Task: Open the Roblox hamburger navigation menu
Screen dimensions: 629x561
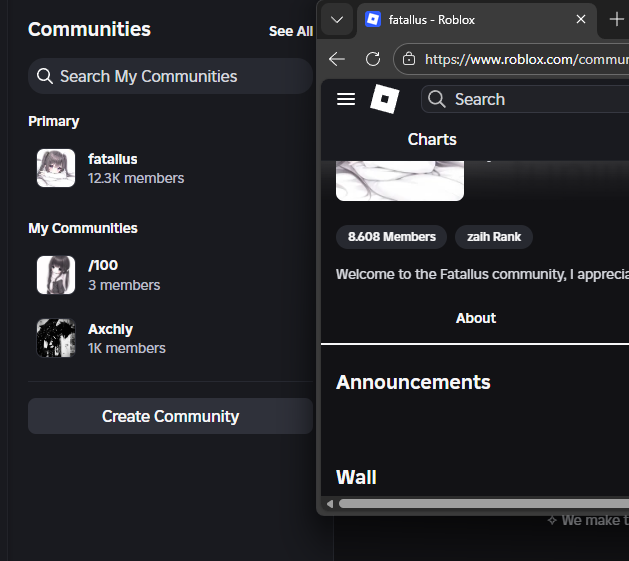Action: tap(346, 99)
